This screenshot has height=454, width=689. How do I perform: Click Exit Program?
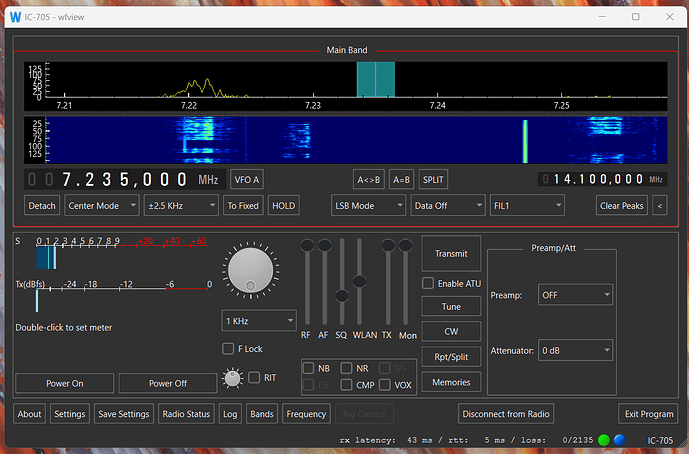pyautogui.click(x=649, y=414)
